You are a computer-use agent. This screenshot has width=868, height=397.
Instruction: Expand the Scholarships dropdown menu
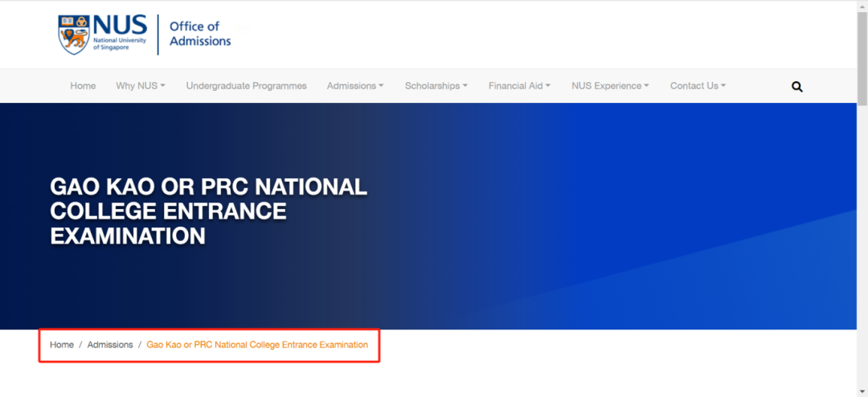coord(436,86)
